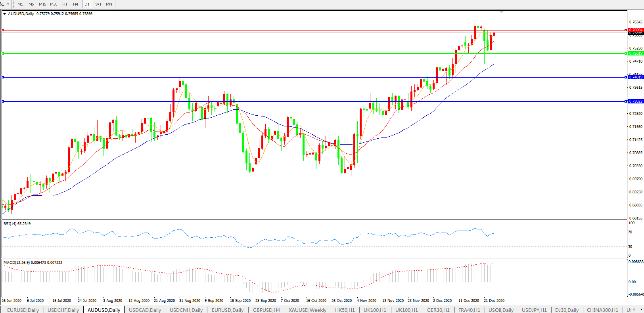Switch to the USDCAD,Daily chart tab
The width and height of the screenshot is (644, 313).
point(145,310)
